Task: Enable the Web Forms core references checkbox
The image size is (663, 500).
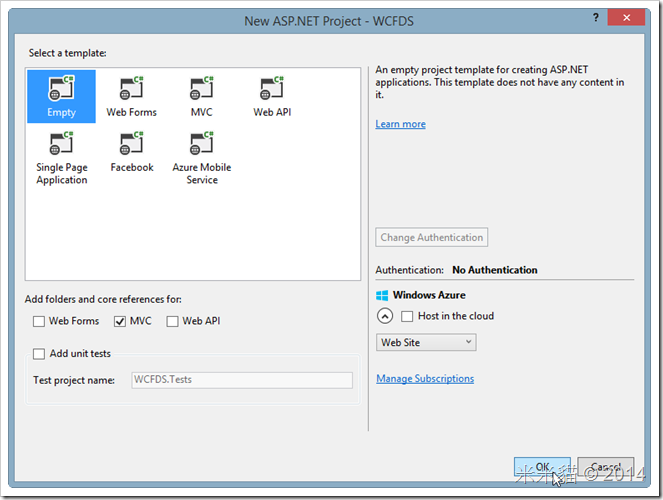Action: pyautogui.click(x=39, y=322)
